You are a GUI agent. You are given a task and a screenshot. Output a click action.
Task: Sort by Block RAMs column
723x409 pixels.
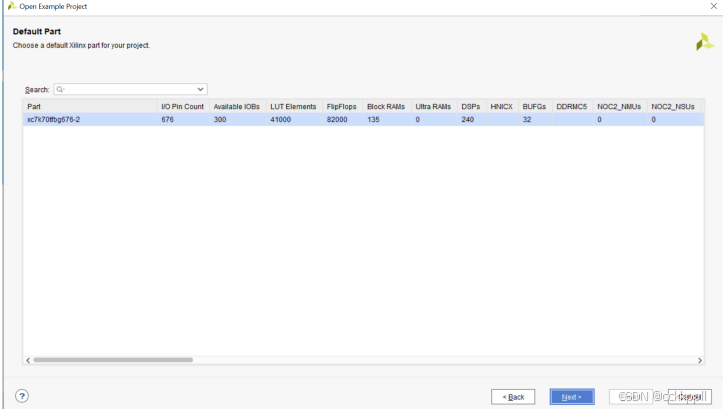386,107
